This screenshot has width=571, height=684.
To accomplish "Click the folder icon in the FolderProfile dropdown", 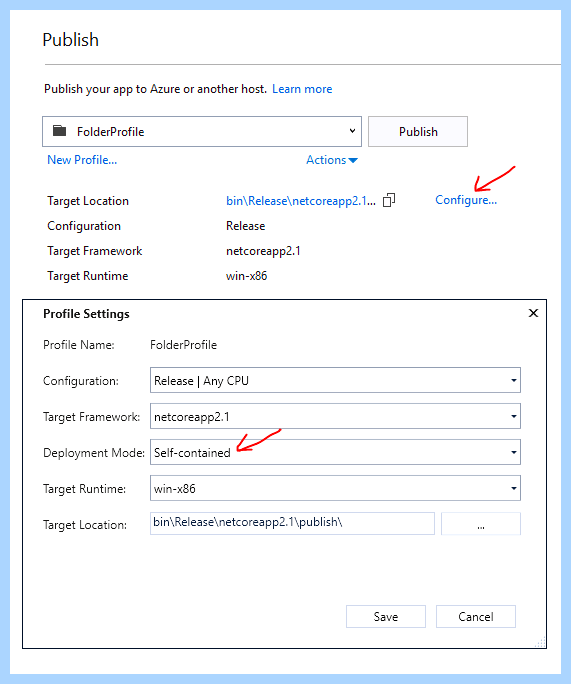I will [59, 131].
